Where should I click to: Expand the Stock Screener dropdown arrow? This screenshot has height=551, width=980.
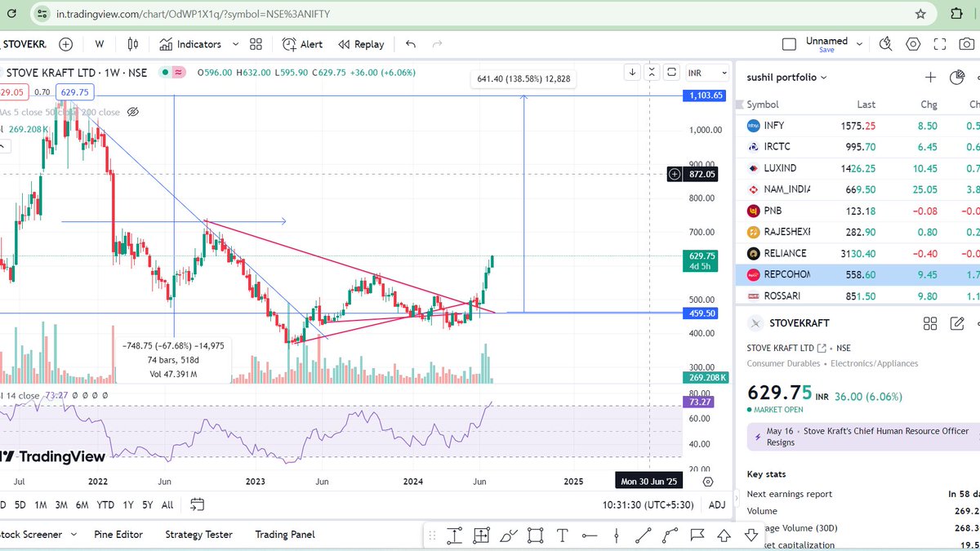tap(73, 535)
